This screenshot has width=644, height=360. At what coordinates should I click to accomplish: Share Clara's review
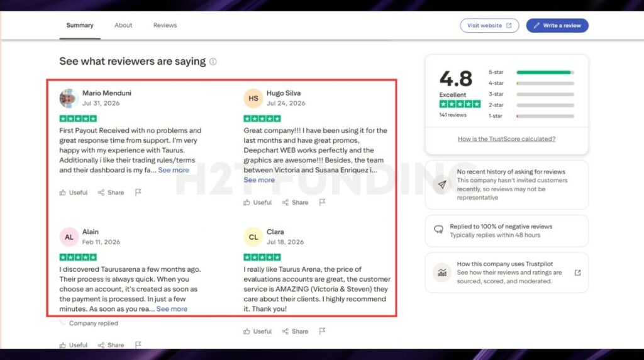tap(295, 331)
